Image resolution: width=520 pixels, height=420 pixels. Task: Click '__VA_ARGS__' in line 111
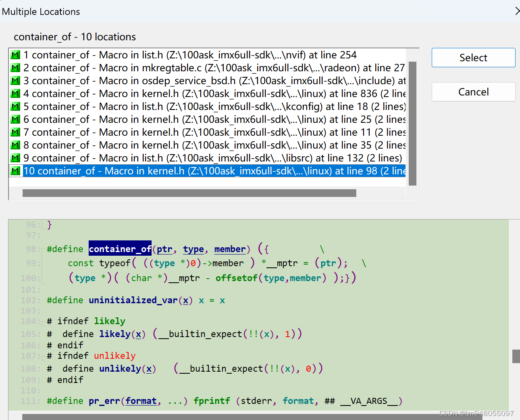[x=369, y=401]
